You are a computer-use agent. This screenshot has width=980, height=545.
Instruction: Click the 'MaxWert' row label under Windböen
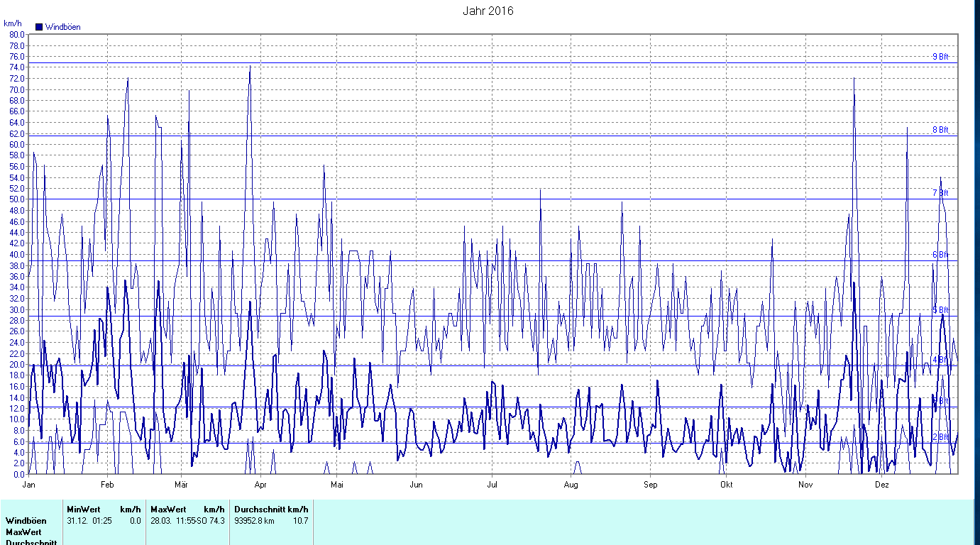(x=23, y=532)
